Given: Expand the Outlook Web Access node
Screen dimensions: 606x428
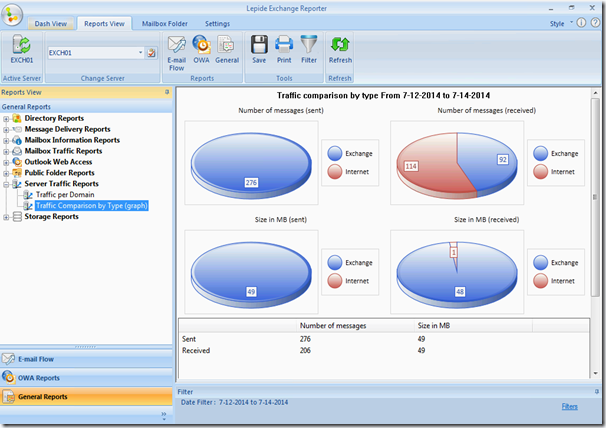Looking at the screenshot, I should pyautogui.click(x=6, y=162).
